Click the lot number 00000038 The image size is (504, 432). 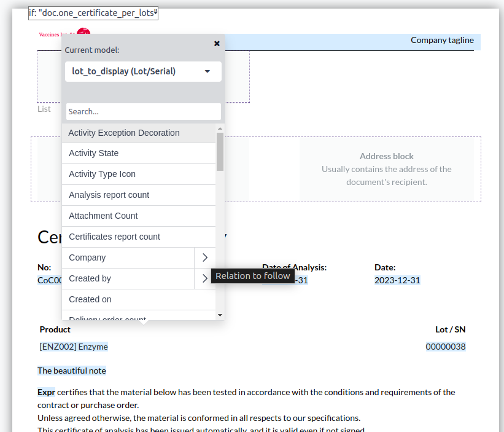point(445,347)
